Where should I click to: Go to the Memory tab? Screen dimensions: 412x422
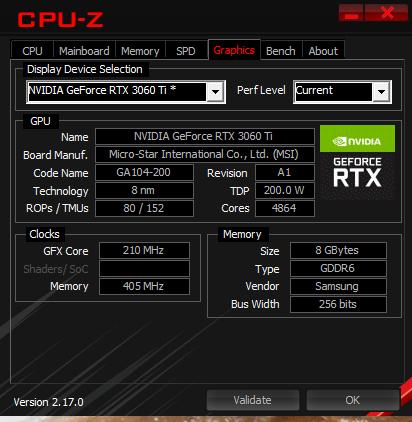pos(140,51)
